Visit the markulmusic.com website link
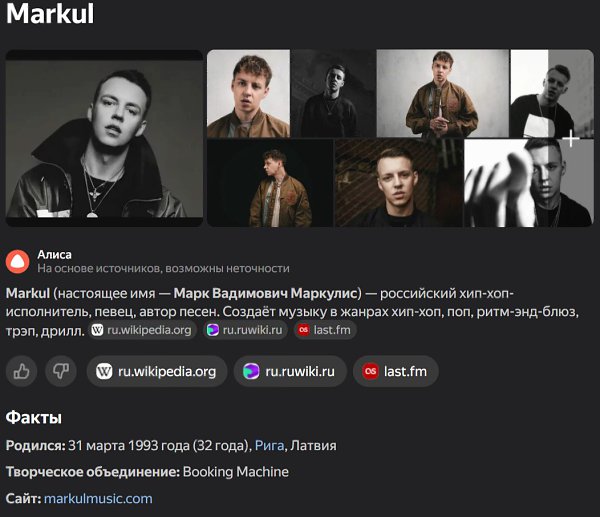 click(x=98, y=498)
